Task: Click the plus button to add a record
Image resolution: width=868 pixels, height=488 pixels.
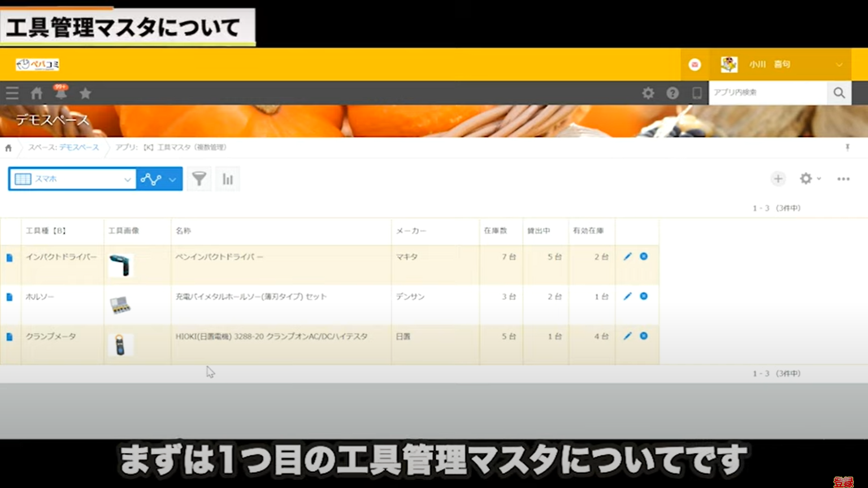Action: point(778,178)
